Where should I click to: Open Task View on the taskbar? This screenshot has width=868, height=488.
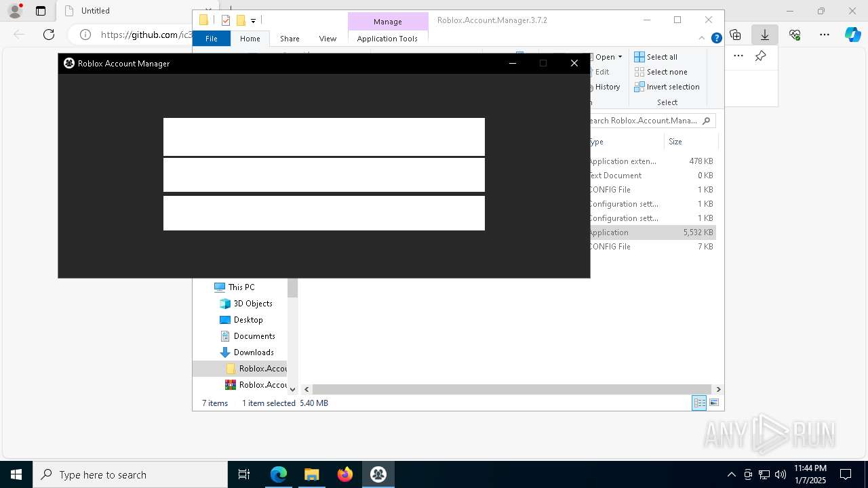pyautogui.click(x=244, y=474)
